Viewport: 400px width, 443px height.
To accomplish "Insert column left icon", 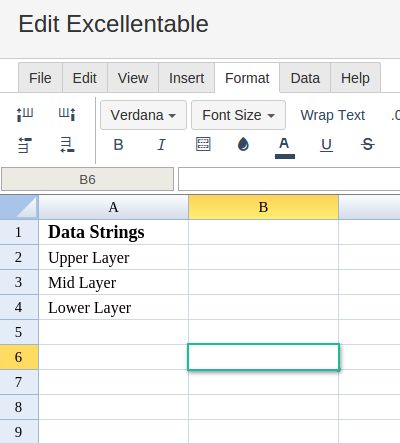I will click(x=25, y=114).
